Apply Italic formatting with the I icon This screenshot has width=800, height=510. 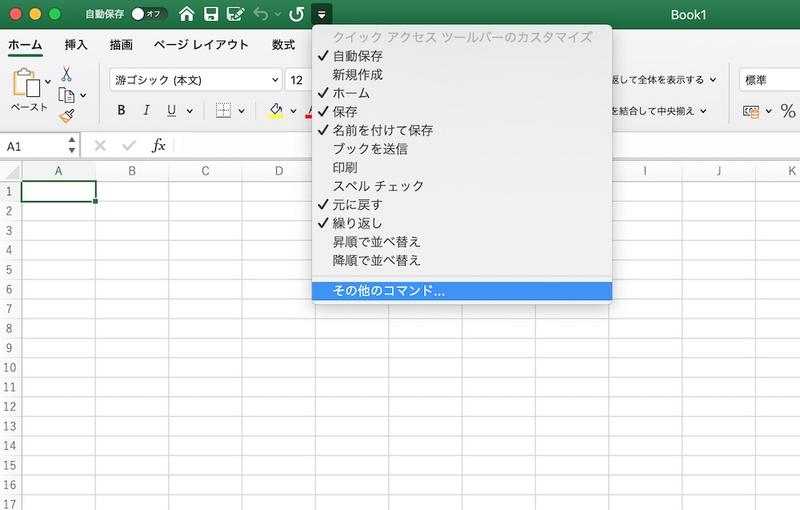(147, 111)
